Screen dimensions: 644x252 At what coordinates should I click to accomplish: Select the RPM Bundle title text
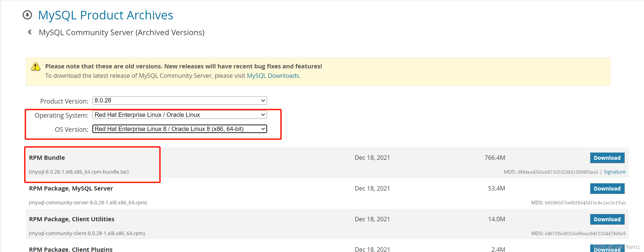pos(47,158)
